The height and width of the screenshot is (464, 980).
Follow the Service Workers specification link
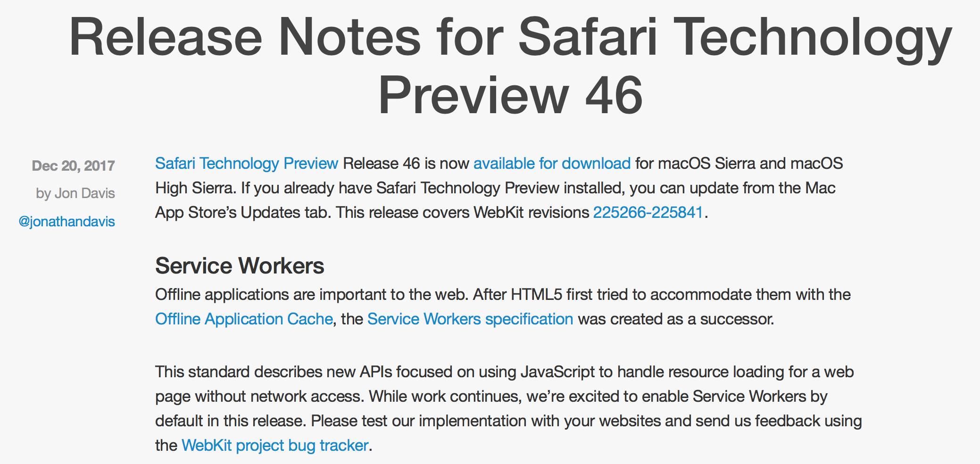(470, 319)
